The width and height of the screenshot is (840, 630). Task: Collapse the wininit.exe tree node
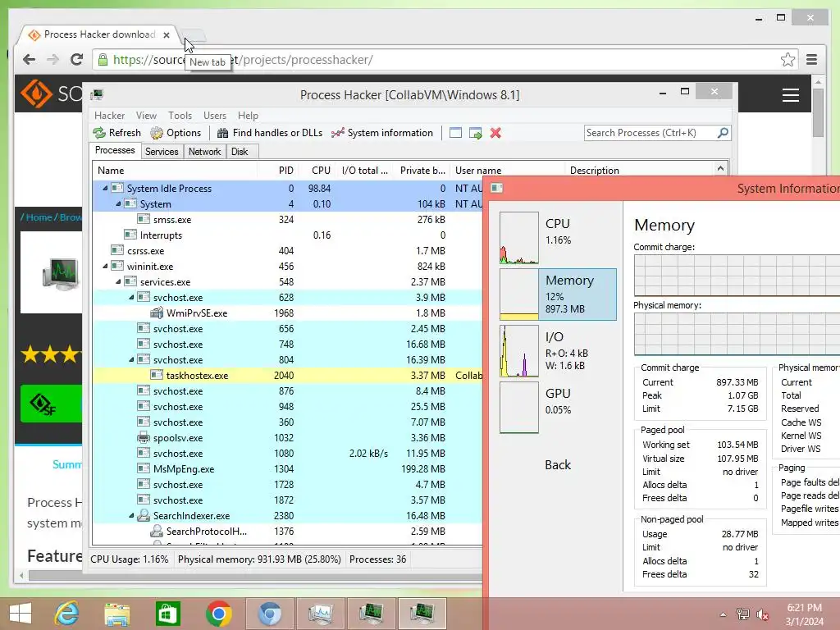click(105, 267)
